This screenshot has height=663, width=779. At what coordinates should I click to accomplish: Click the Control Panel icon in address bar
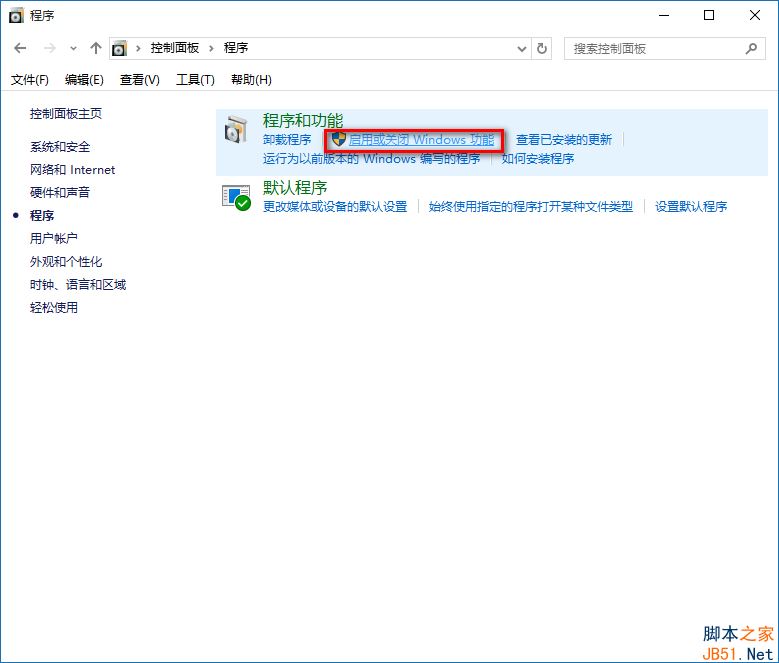click(x=120, y=48)
